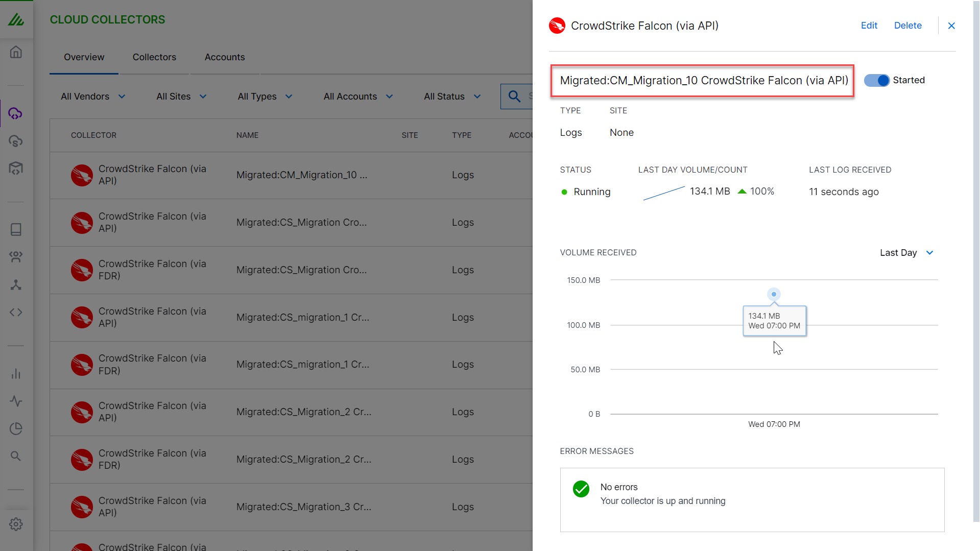The width and height of the screenshot is (980, 551).
Task: Switch to the Overview tab
Action: coord(84,57)
